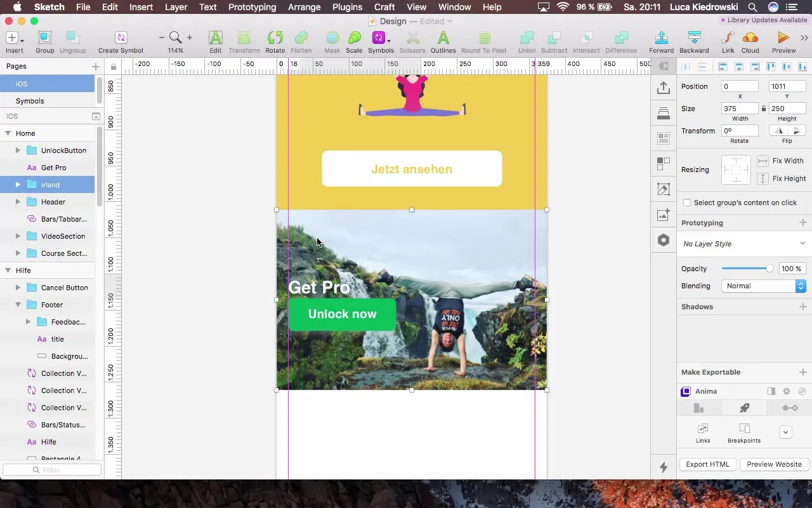Open the Craft menu
The image size is (812, 508).
coord(384,7)
